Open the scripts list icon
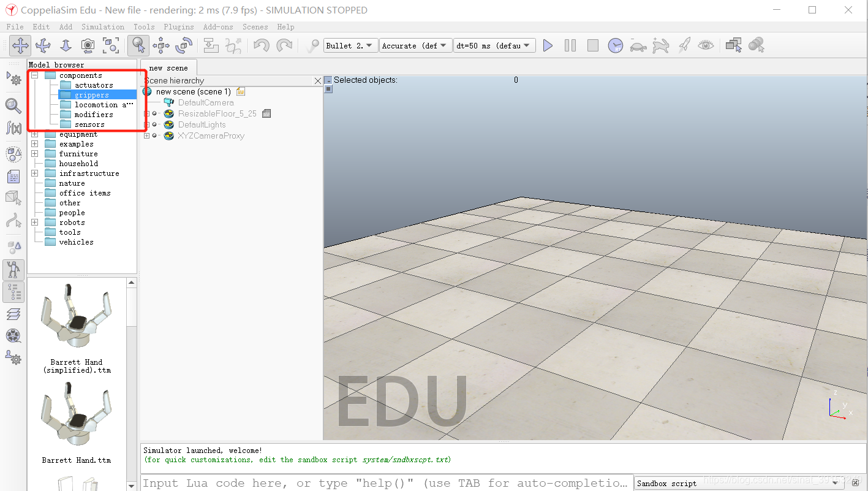The width and height of the screenshot is (868, 491). pos(13,177)
